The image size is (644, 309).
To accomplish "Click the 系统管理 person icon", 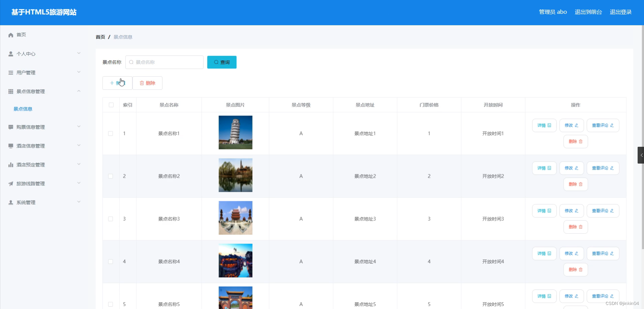I will pyautogui.click(x=11, y=203).
